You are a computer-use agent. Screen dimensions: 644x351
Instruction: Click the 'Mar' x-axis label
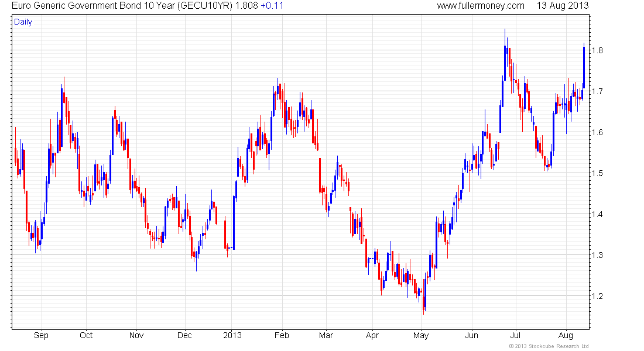[326, 335]
